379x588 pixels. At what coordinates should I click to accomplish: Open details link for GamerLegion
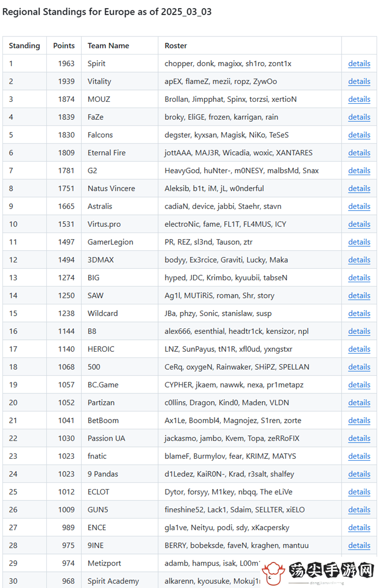pos(359,242)
